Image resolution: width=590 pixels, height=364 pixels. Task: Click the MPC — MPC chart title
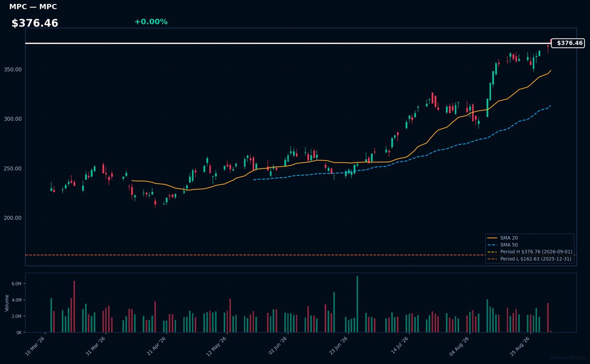click(x=33, y=7)
